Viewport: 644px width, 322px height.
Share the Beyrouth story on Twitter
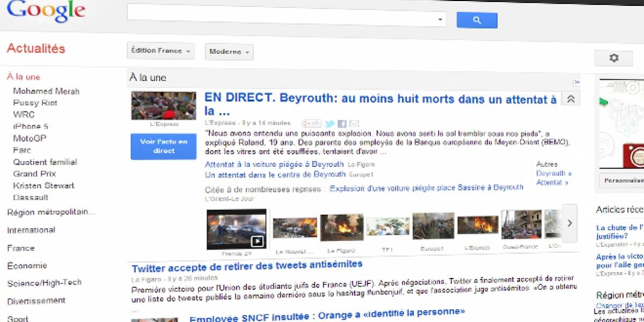coord(330,123)
